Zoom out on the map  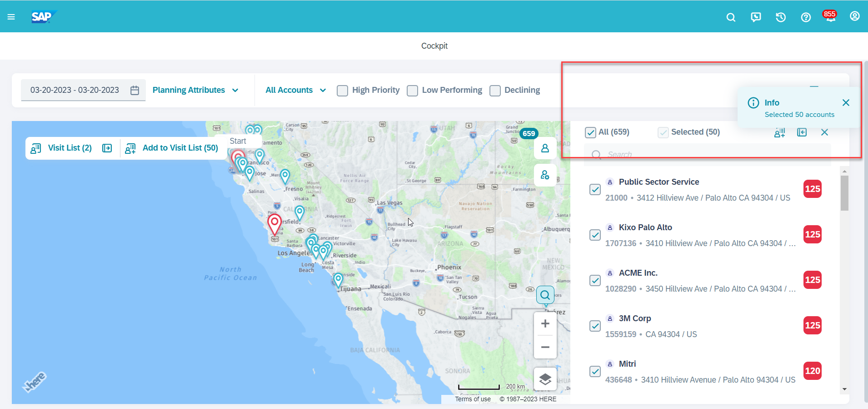pyautogui.click(x=545, y=347)
